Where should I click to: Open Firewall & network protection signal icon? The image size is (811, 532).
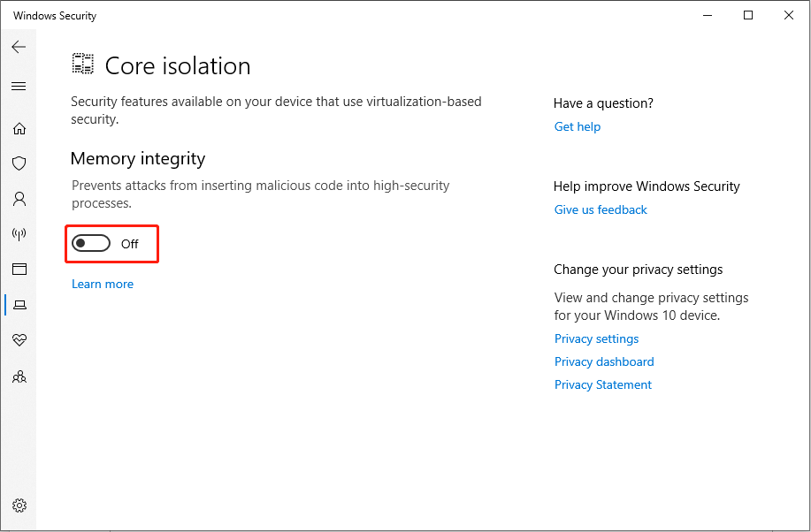[x=19, y=234]
